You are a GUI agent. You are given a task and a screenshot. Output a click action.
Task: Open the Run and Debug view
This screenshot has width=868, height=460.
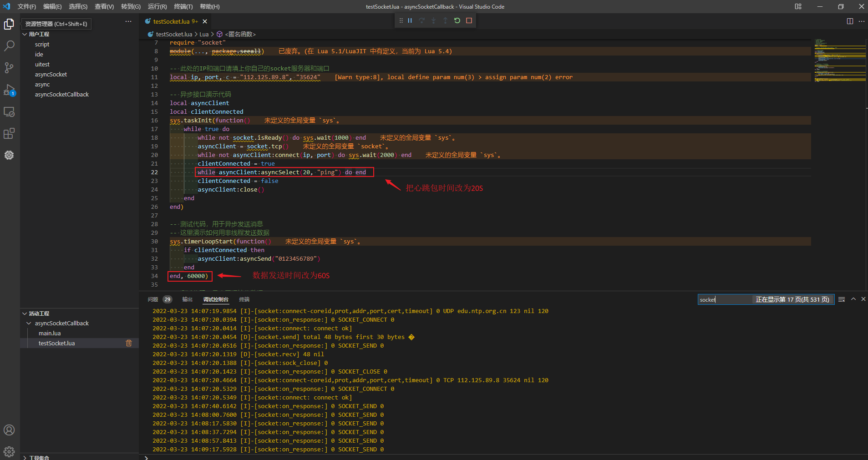point(9,90)
